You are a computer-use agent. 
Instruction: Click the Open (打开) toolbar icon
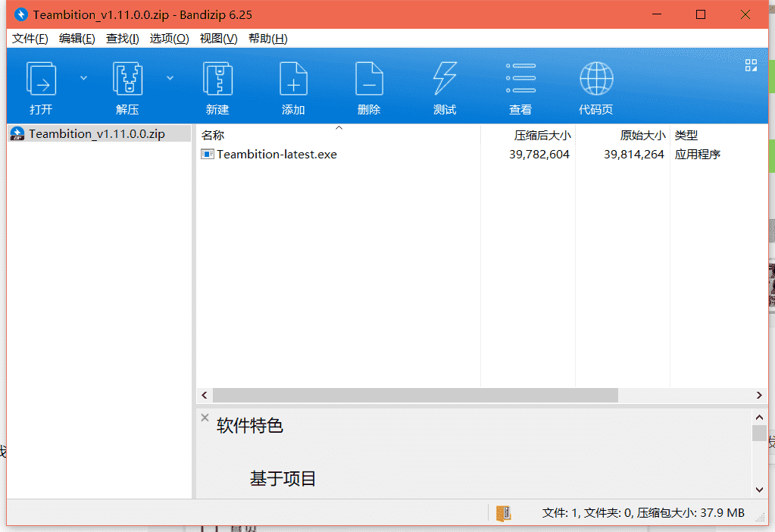point(41,78)
